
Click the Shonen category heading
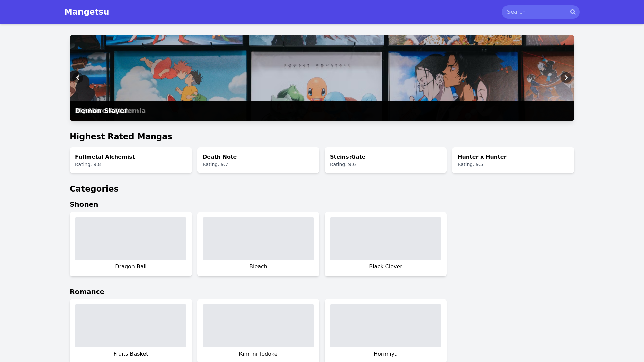[x=84, y=204]
